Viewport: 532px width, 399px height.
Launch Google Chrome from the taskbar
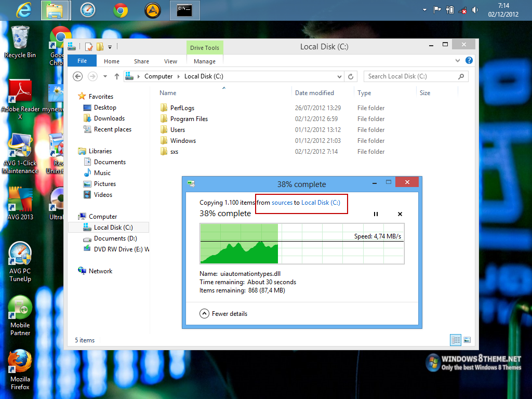tap(120, 9)
